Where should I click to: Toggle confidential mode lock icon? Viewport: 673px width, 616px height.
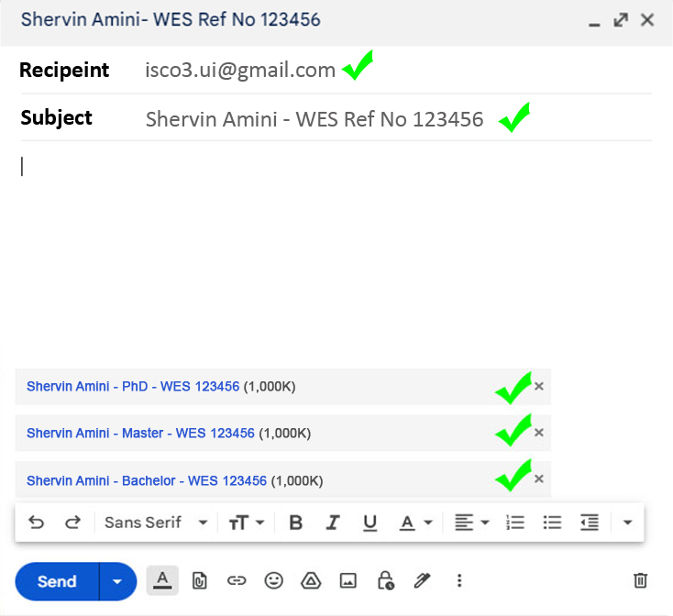(385, 581)
